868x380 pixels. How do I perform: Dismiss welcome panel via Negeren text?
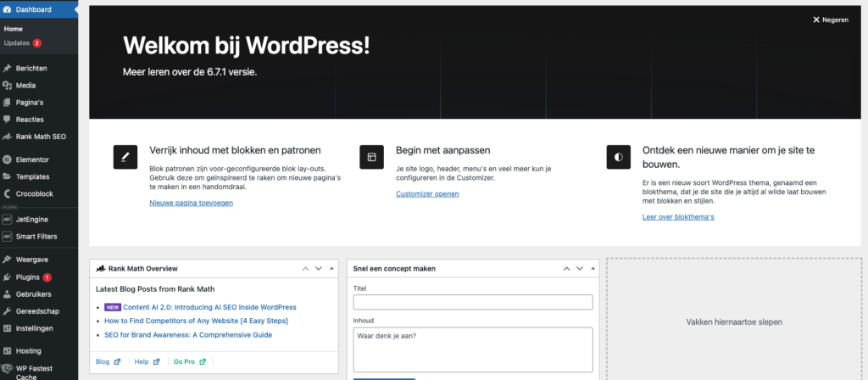pyautogui.click(x=835, y=20)
